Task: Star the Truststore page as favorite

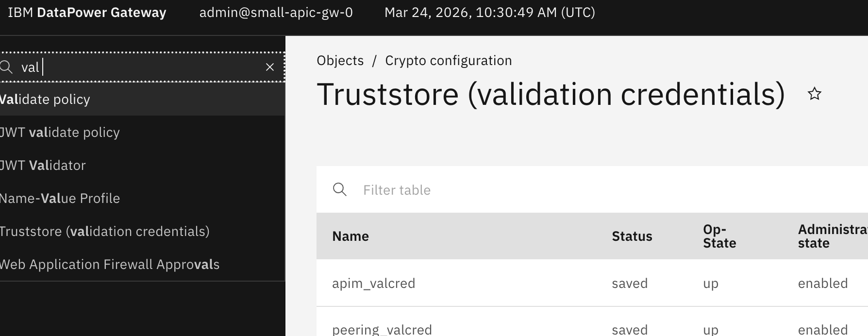Action: pos(814,94)
